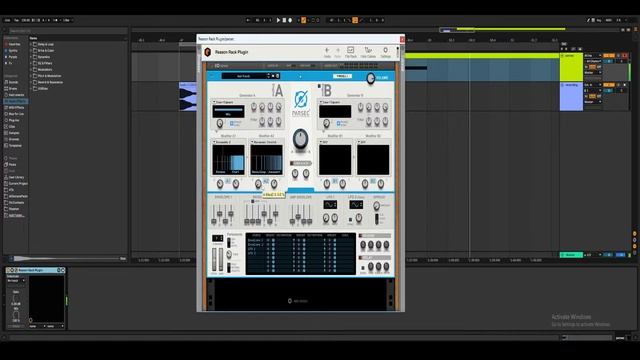Click the Flip Rack icon
Image resolution: width=640 pixels, height=360 pixels.
pos(351,52)
